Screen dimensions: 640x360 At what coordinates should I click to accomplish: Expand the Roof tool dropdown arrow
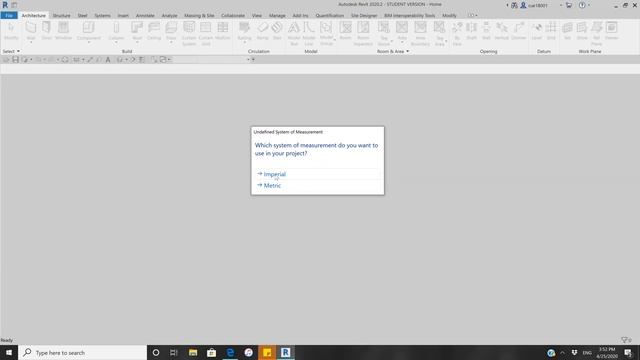(137, 42)
